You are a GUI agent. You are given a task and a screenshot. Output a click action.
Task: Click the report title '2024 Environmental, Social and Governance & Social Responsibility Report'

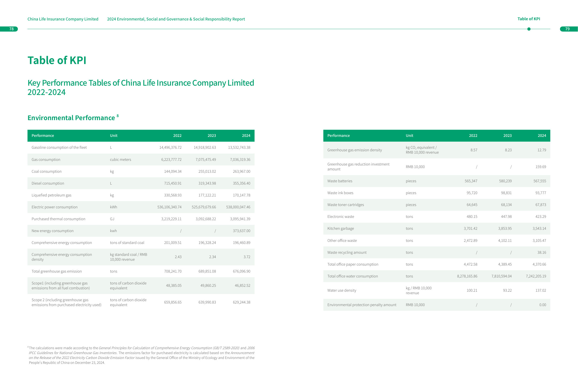click(x=176, y=19)
